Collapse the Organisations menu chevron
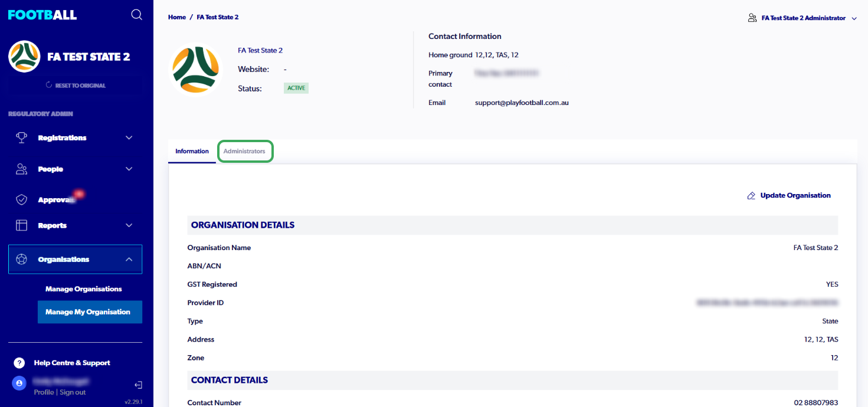 tap(129, 260)
